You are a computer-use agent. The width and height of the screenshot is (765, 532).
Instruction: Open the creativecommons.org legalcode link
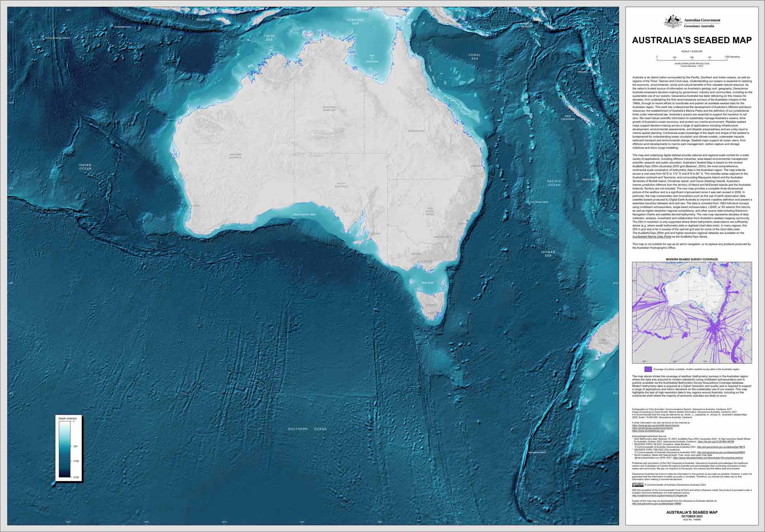[x=659, y=495]
